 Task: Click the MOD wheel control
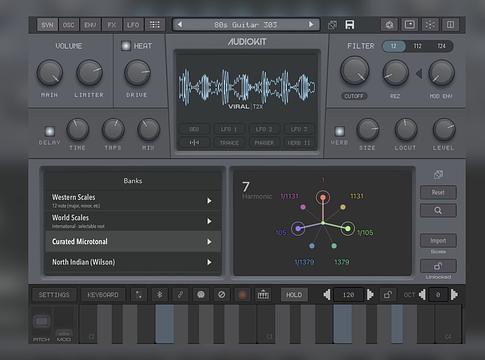[64, 333]
